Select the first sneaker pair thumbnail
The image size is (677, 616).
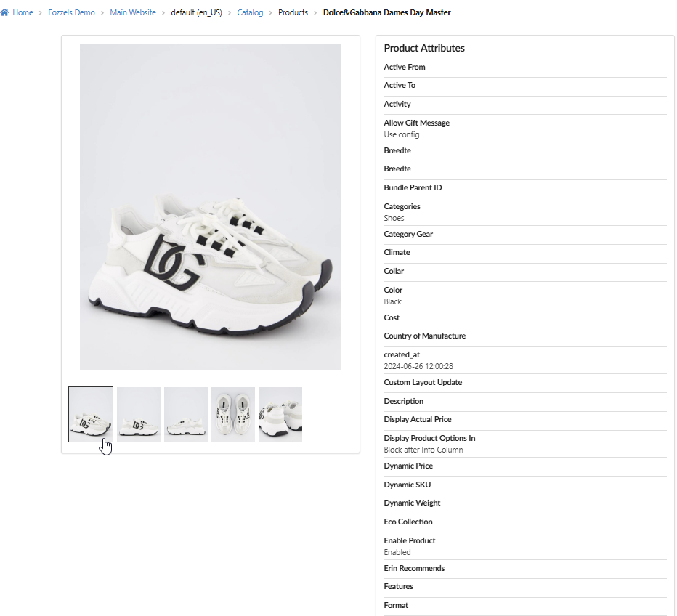(91, 414)
